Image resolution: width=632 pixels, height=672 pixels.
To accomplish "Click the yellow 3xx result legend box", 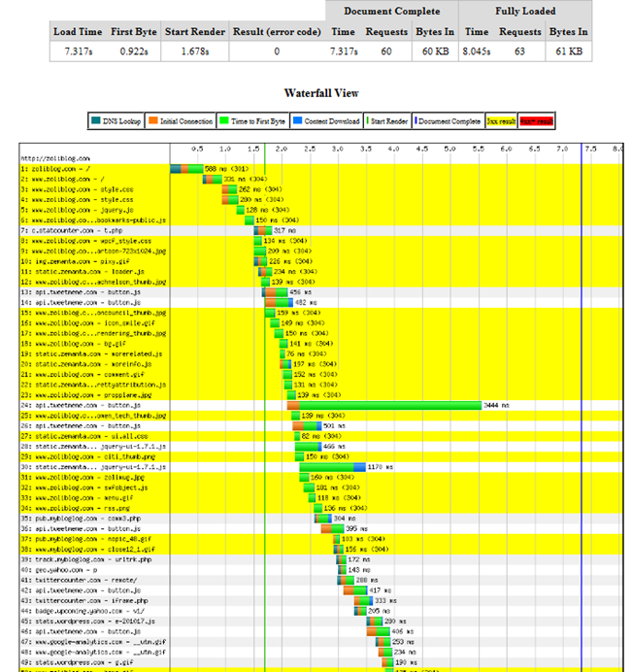I will click(x=501, y=121).
